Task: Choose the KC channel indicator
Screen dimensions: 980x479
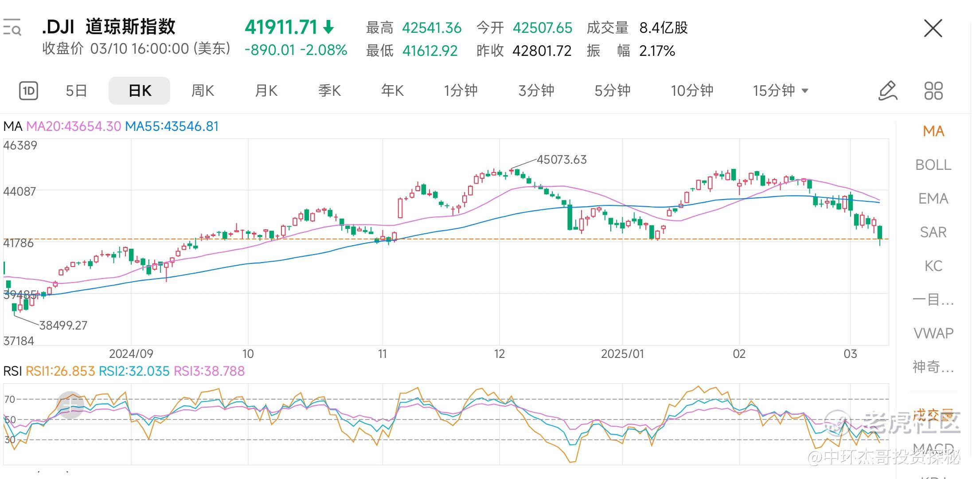Action: coord(933,266)
